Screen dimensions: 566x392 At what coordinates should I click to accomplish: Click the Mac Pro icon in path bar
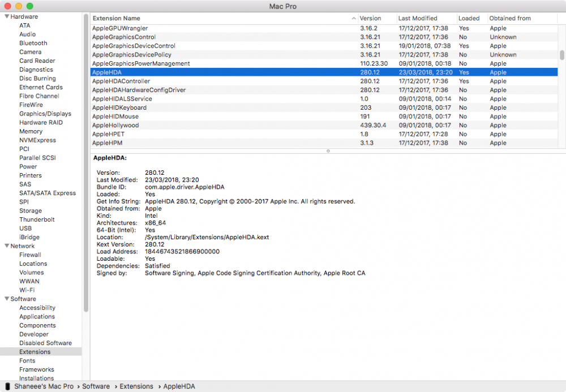click(x=7, y=386)
